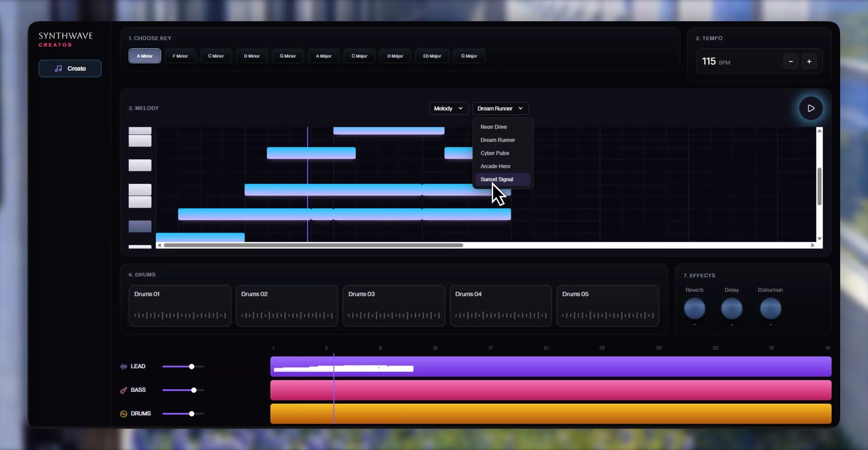Select the Drums 02 pattern card
Image resolution: width=868 pixels, height=450 pixels.
click(287, 306)
